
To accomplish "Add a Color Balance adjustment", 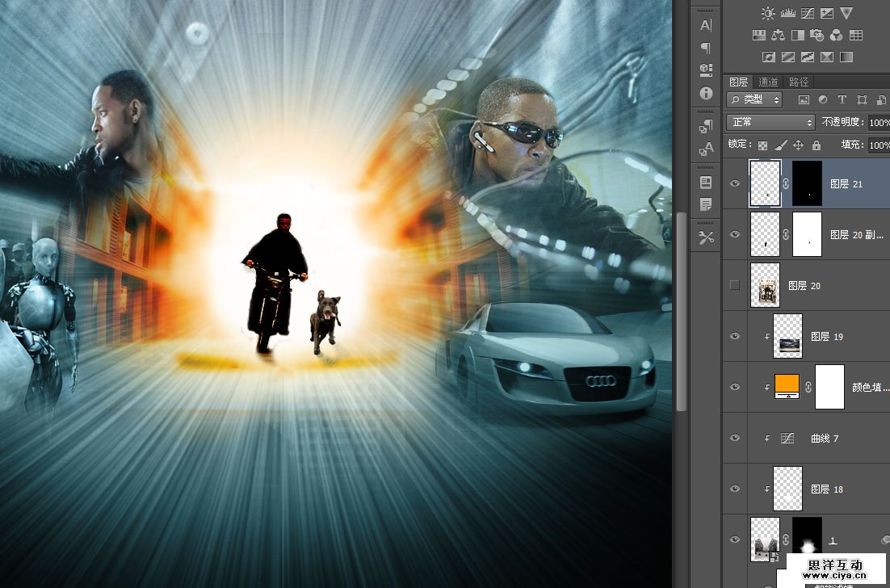I will [x=779, y=36].
